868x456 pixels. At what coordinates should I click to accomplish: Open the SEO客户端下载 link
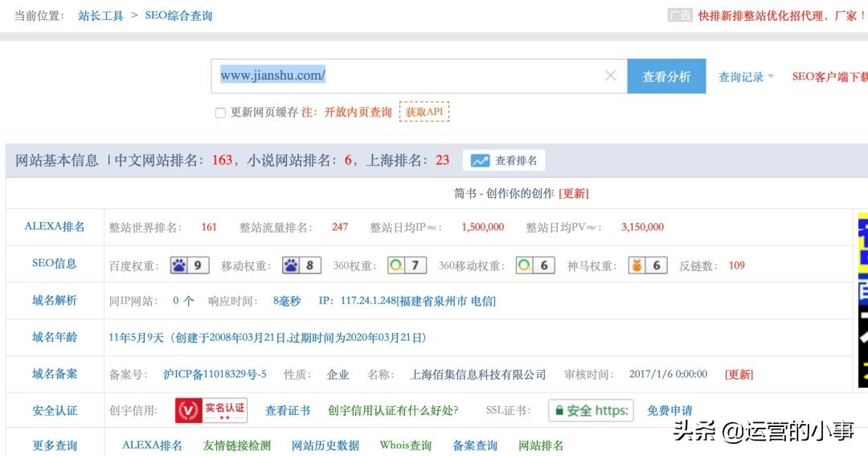pos(829,77)
